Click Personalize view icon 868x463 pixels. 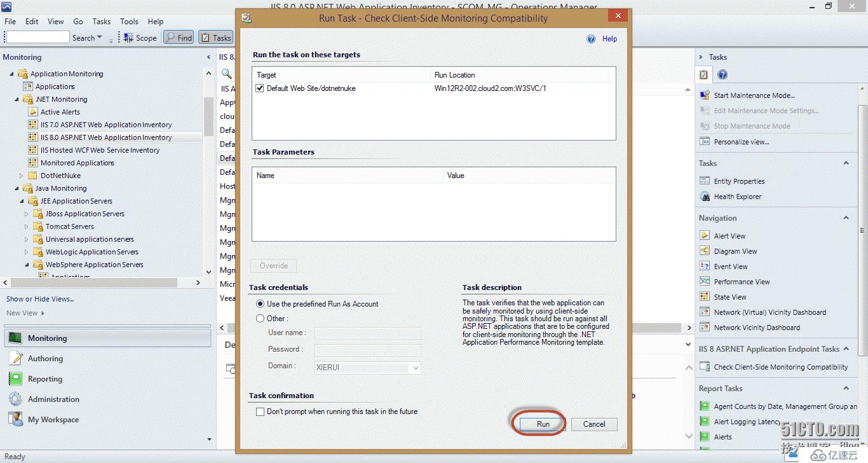(704, 142)
